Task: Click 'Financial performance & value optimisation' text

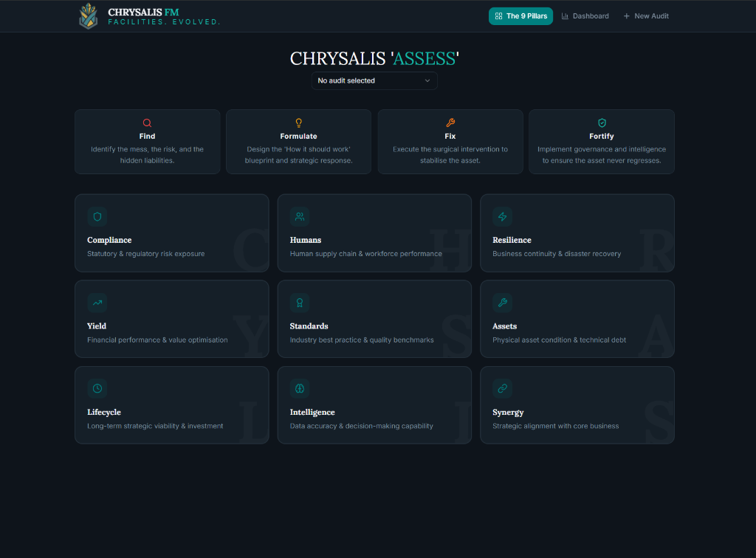Action: [158, 340]
